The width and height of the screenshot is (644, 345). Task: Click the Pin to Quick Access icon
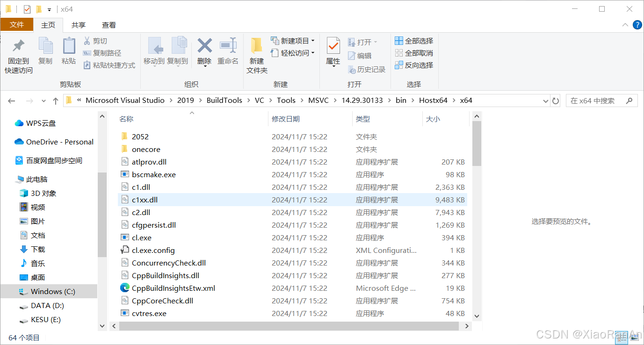tap(19, 46)
